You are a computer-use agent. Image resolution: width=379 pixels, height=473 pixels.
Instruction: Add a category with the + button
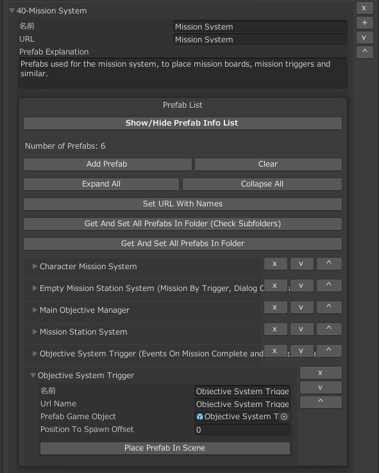pyautogui.click(x=364, y=23)
